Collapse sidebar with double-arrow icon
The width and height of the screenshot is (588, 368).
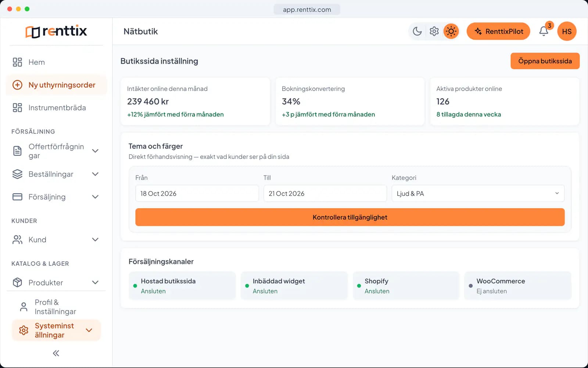pyautogui.click(x=56, y=353)
